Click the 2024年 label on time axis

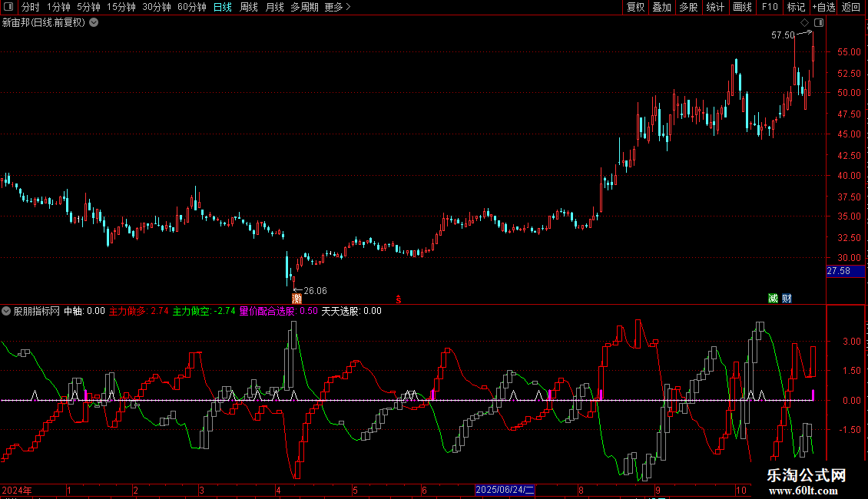[17, 490]
